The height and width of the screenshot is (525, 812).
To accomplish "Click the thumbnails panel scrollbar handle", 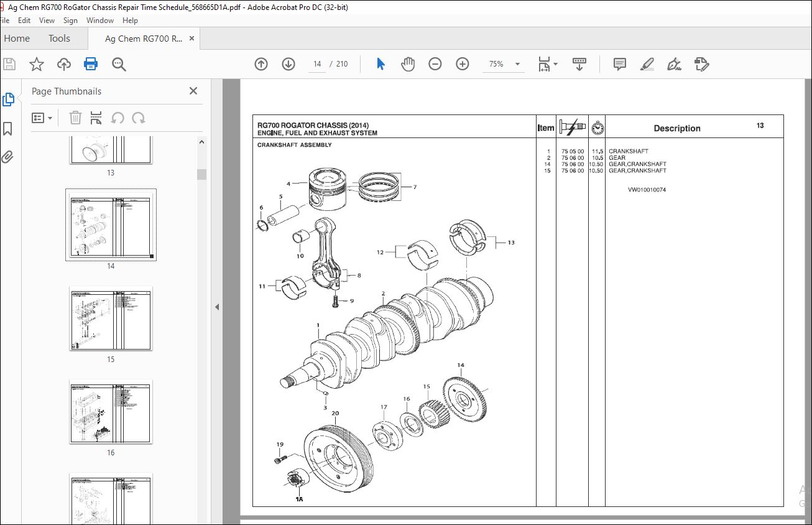I will click(201, 174).
